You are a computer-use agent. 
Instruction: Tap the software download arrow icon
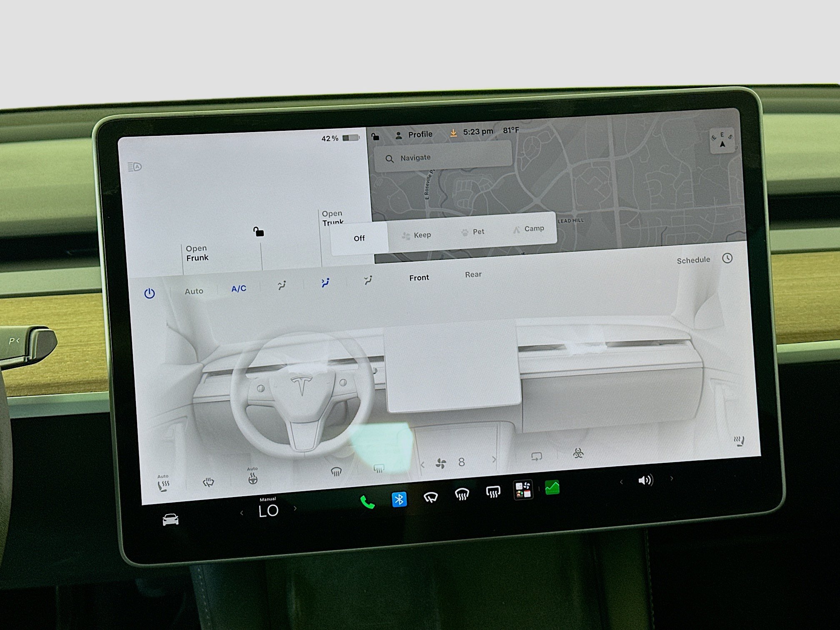(453, 132)
